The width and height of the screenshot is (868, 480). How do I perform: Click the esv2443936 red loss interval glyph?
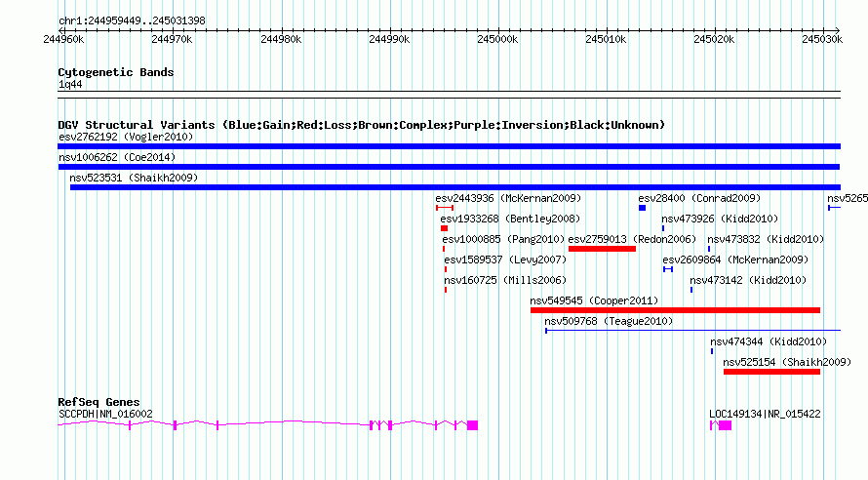point(445,208)
